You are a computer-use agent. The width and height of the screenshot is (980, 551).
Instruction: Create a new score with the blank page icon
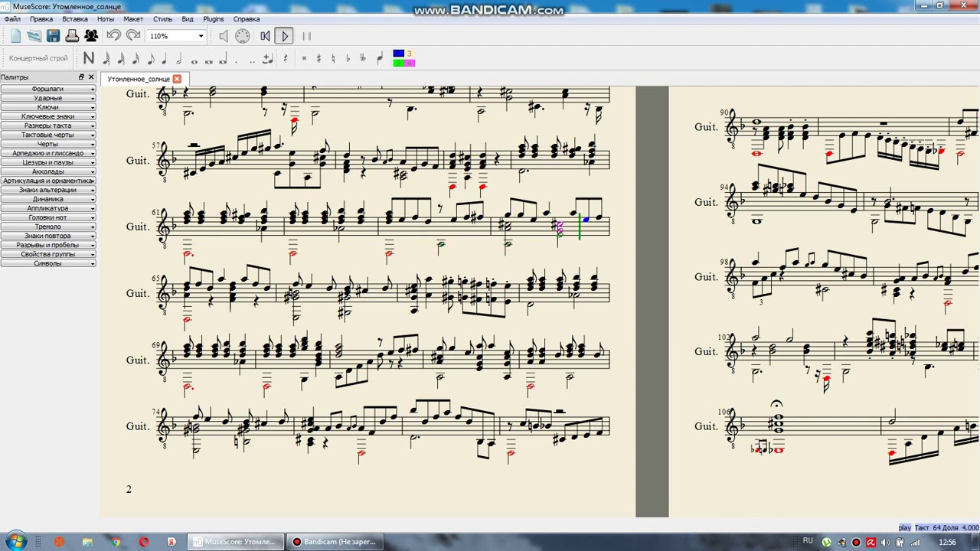15,36
